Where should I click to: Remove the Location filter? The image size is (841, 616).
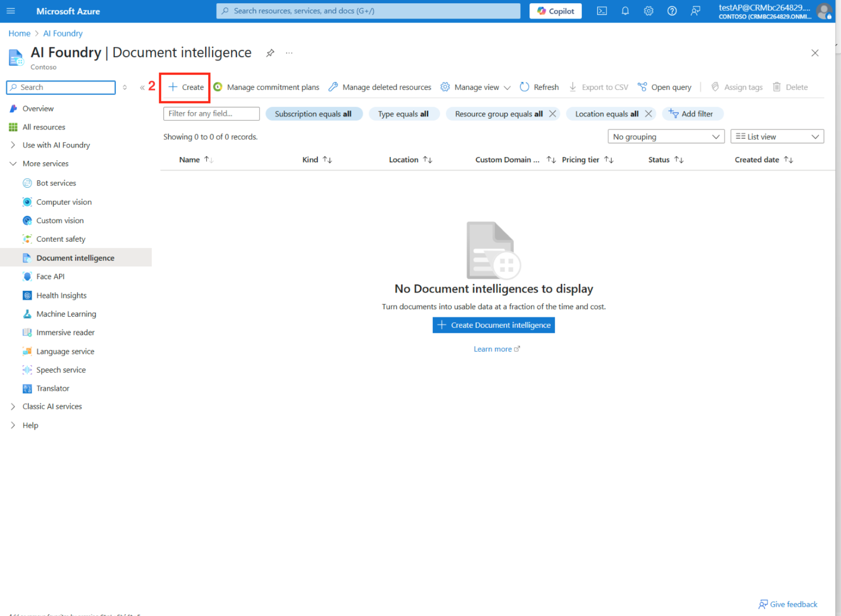point(648,114)
